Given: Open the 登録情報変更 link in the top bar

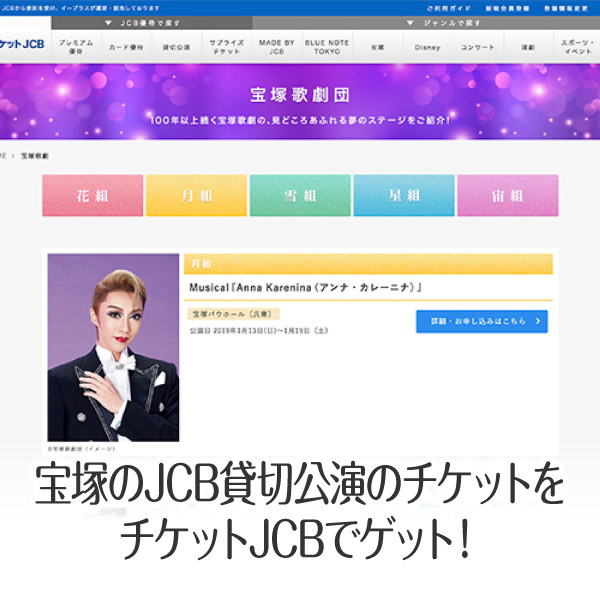Looking at the screenshot, I should click(566, 8).
